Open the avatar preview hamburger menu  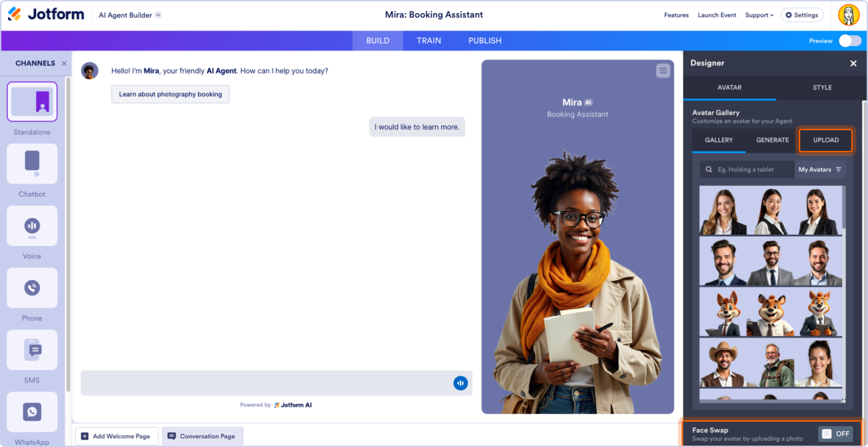[662, 70]
